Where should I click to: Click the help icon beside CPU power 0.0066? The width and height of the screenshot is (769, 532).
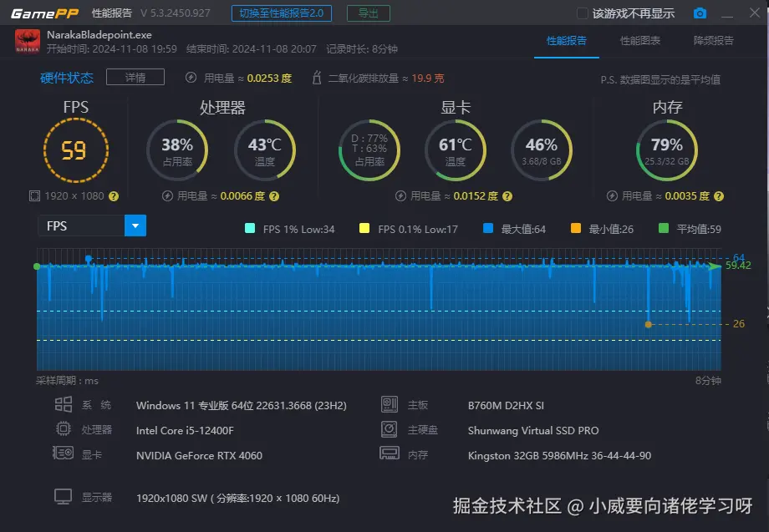pos(274,196)
